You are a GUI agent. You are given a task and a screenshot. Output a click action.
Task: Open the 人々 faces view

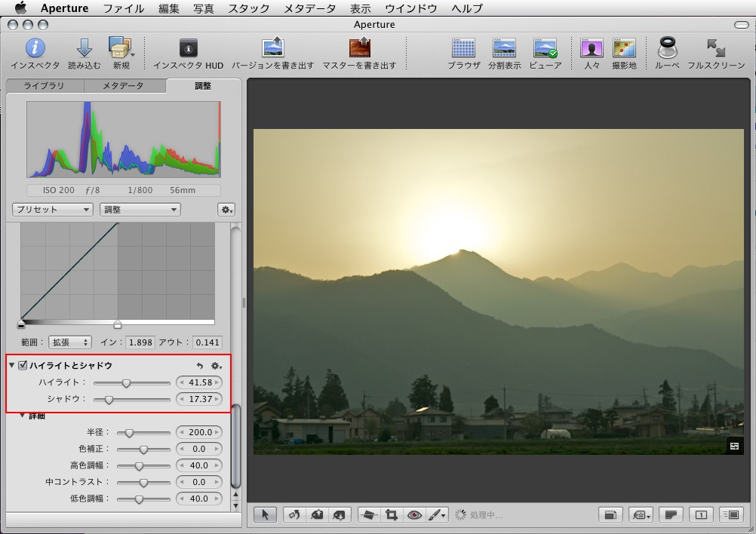pyautogui.click(x=592, y=48)
